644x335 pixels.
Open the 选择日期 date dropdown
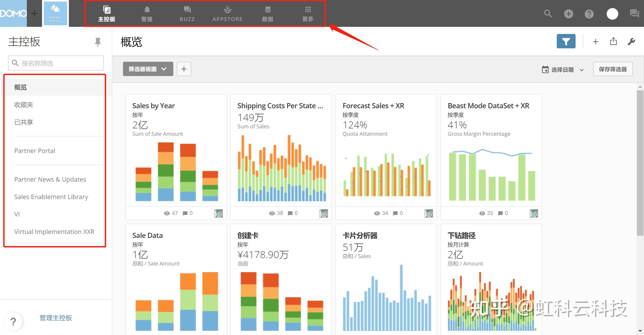pyautogui.click(x=563, y=70)
